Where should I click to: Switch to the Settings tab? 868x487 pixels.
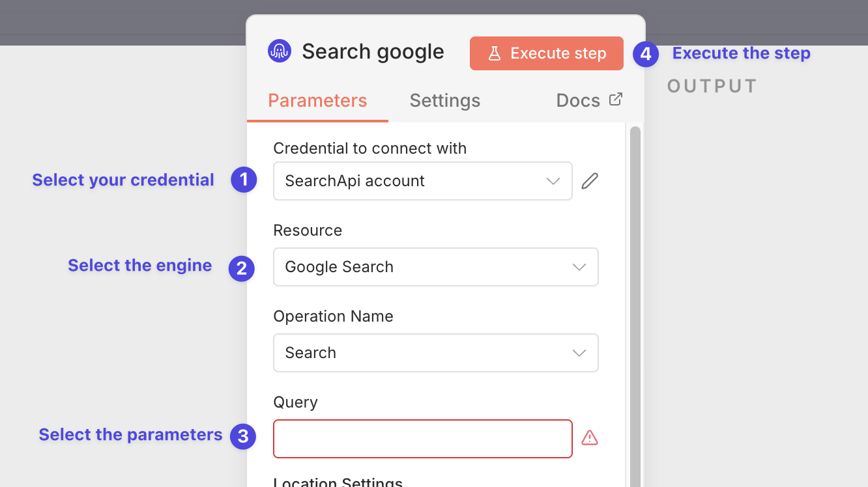click(x=445, y=100)
